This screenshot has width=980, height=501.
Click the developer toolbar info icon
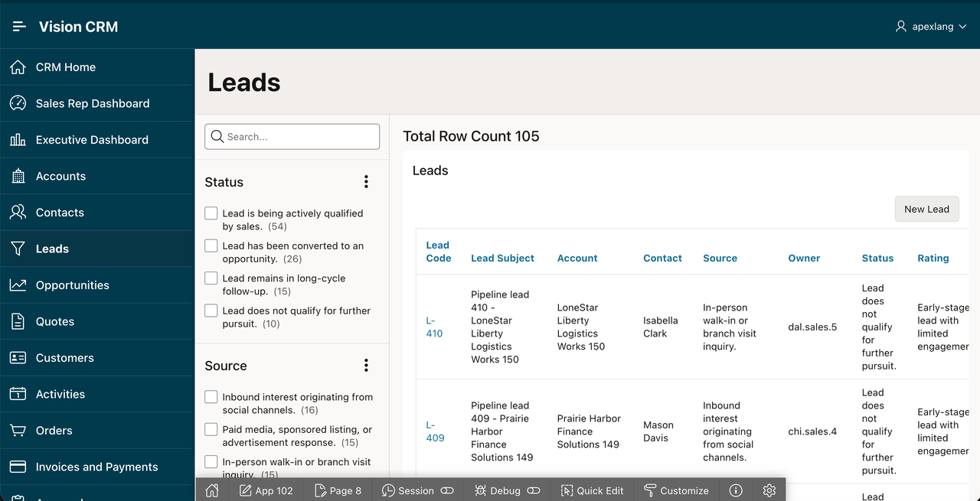[736, 490]
